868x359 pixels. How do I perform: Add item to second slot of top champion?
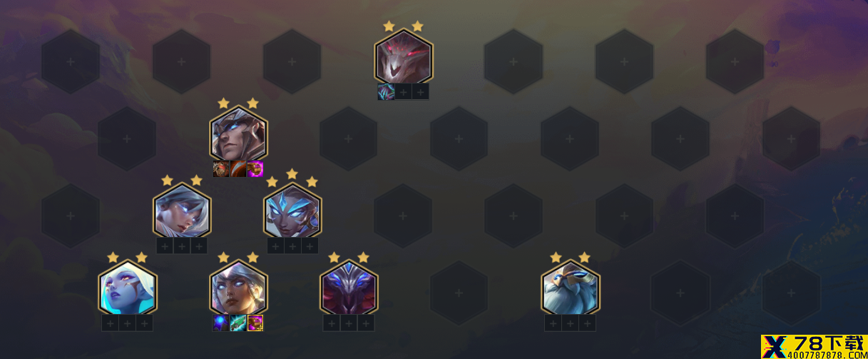click(x=403, y=92)
